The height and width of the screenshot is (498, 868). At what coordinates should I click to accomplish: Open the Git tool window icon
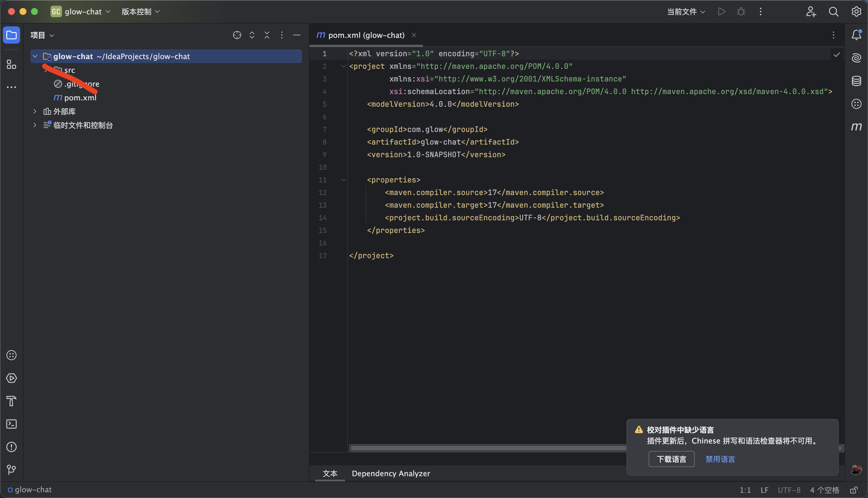pos(11,470)
